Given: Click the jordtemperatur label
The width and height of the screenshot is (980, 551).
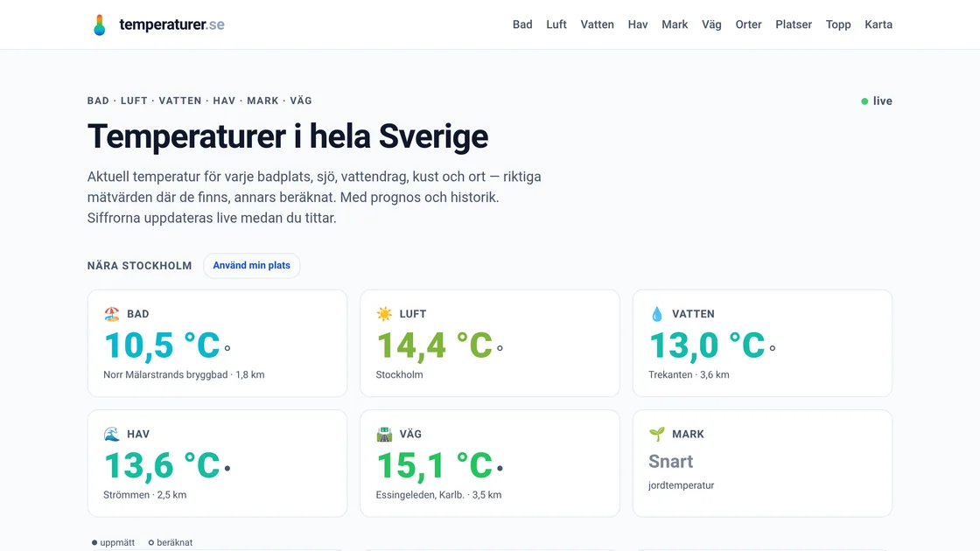Looking at the screenshot, I should point(682,485).
